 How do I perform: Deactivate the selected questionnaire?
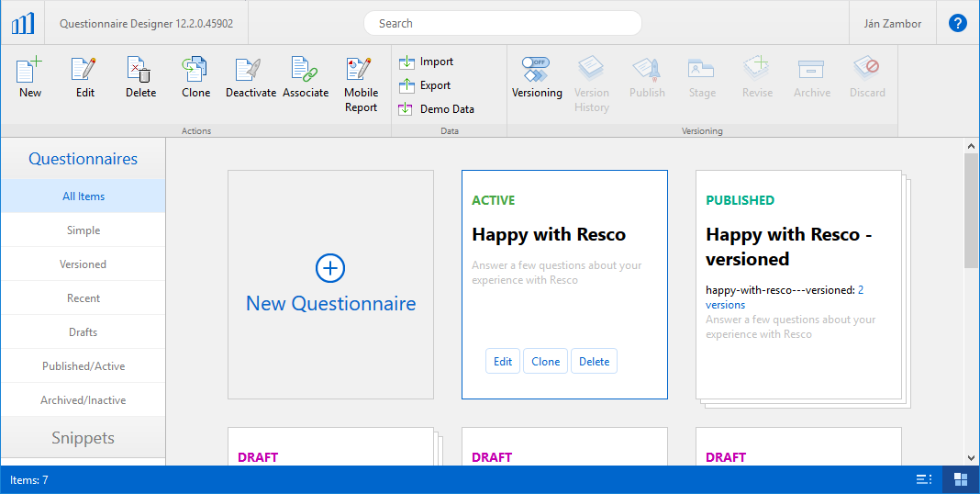251,77
